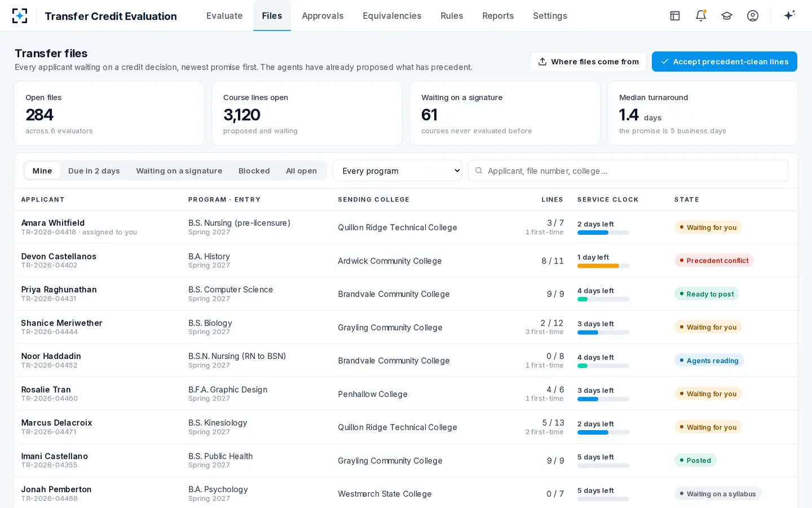Open the Reports tab
Image resolution: width=812 pixels, height=508 pixels.
[x=498, y=16]
